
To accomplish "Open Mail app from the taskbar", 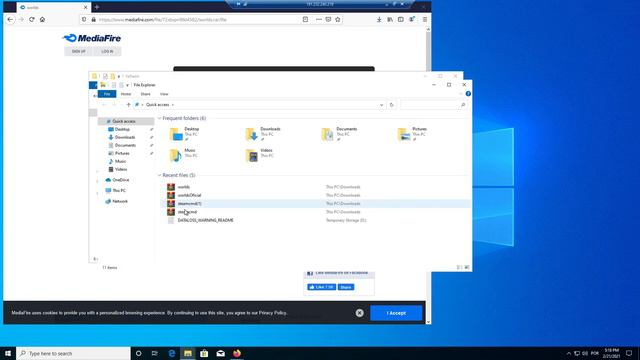I will point(220,353).
